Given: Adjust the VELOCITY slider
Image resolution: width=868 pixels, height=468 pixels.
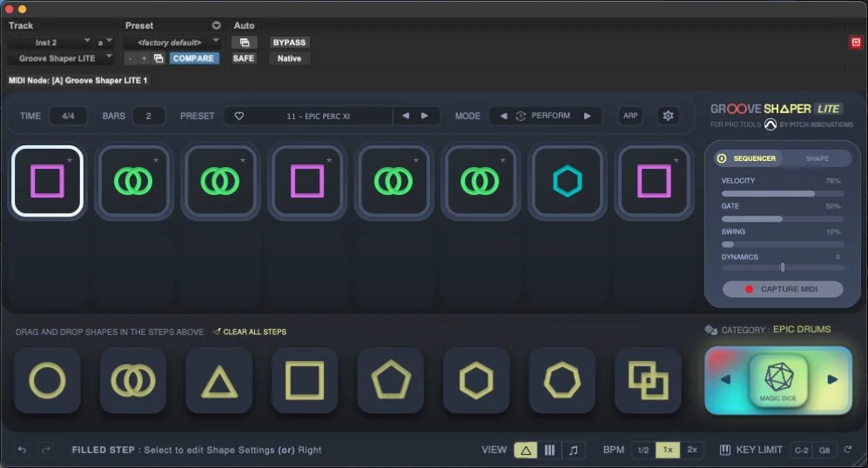Looking at the screenshot, I should pyautogui.click(x=783, y=194).
